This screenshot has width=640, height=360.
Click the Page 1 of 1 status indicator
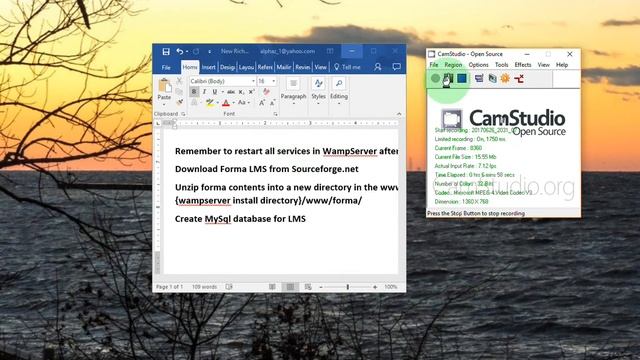(x=169, y=287)
